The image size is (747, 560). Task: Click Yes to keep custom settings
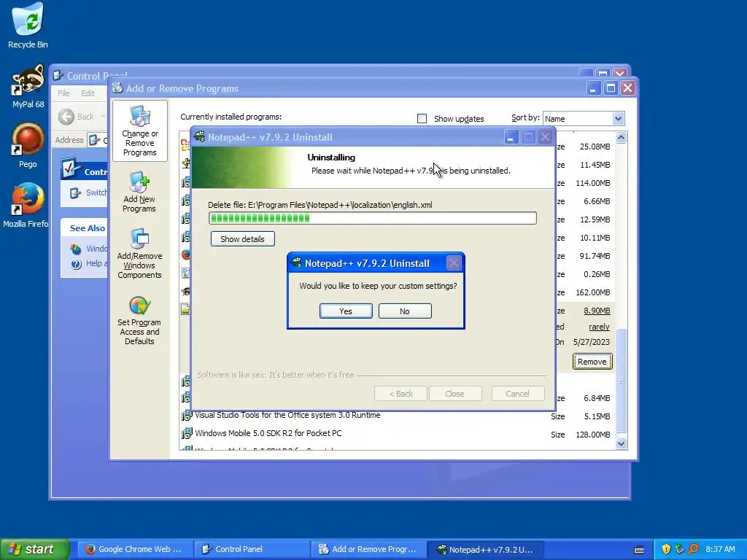click(346, 311)
